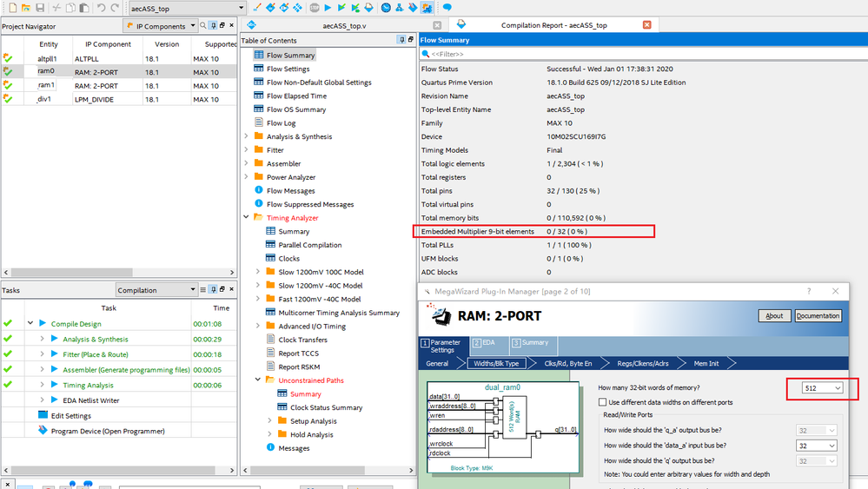Go to Mem Init step

[x=706, y=363]
